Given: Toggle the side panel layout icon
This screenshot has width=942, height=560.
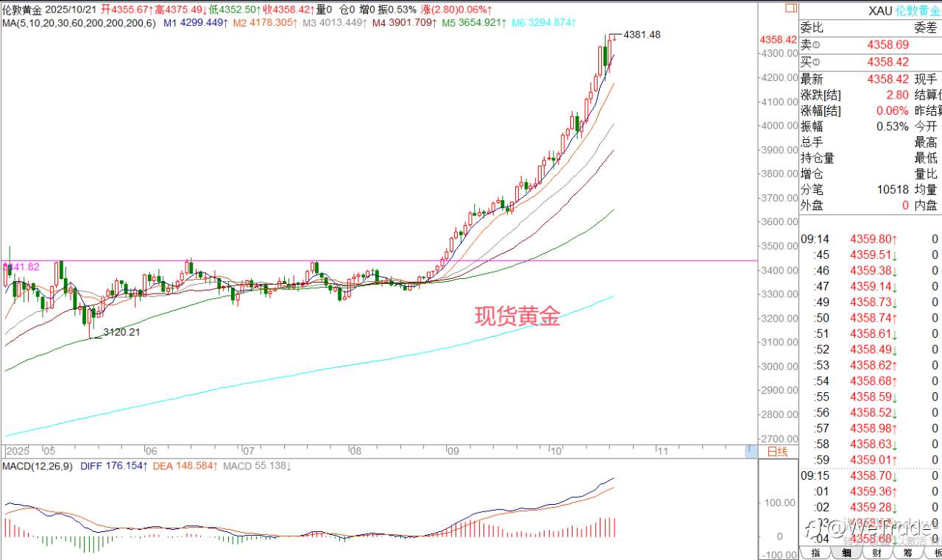Looking at the screenshot, I should tap(790, 8).
